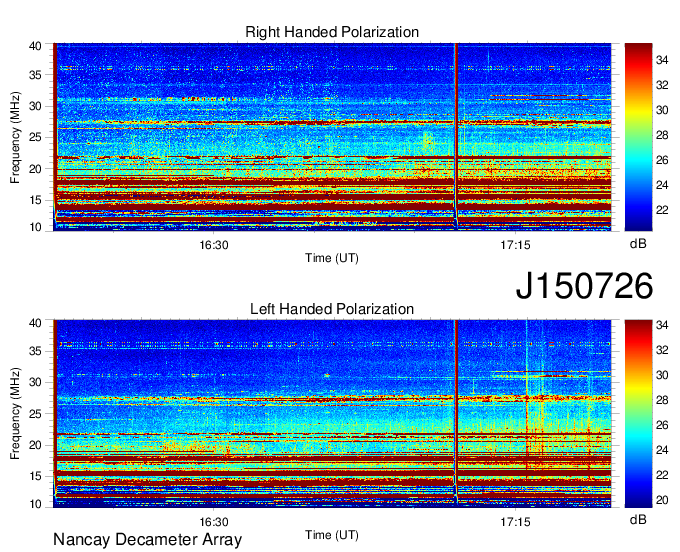The width and height of the screenshot is (680, 552).
Task: Click the Left Handed plot's dB color bar
Action: click(638, 414)
